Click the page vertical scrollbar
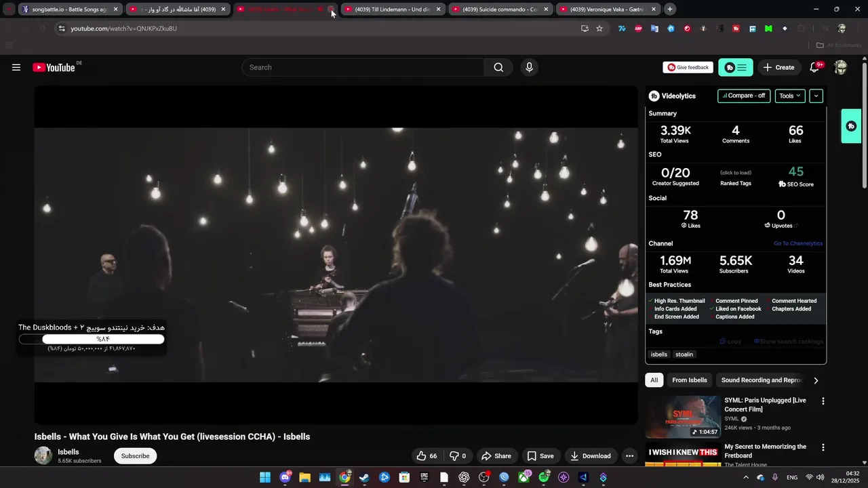 (865, 125)
